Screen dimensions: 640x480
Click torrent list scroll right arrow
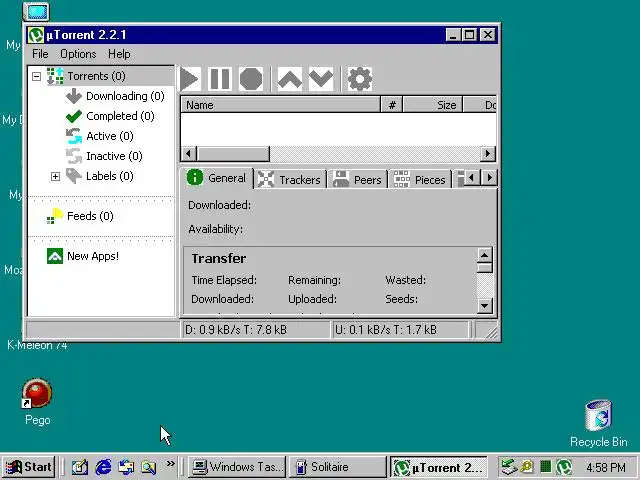[x=488, y=154]
